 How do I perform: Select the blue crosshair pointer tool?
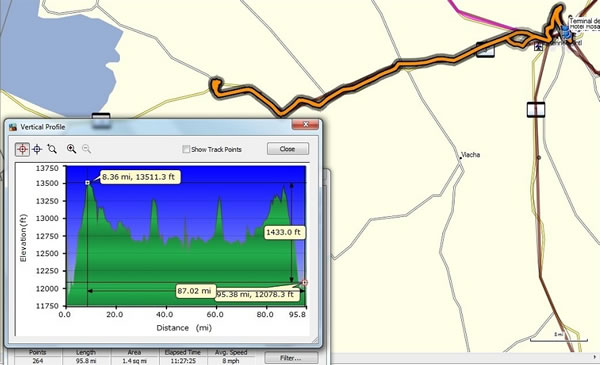point(37,149)
